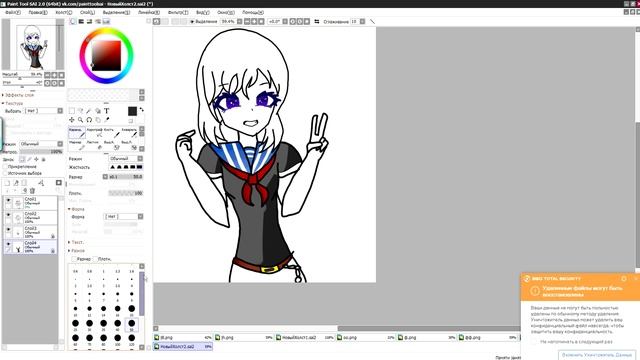The width and height of the screenshot is (640, 360).
Task: Switch to НовыйХолст1.sai2 document tab
Action: 304,338
